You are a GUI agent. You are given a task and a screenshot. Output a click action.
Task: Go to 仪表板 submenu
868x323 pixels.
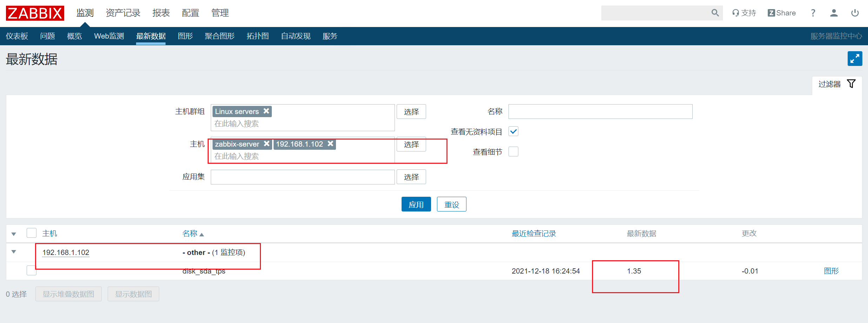pos(17,36)
